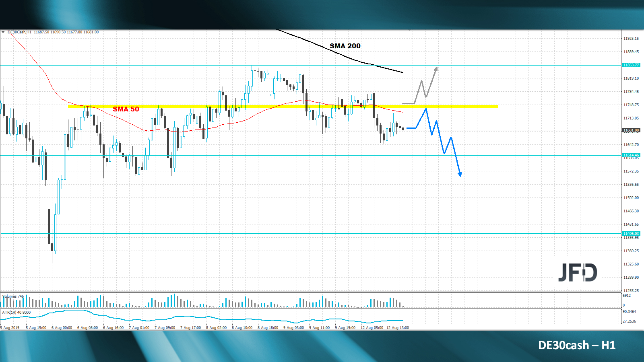
Task: Click the 11255.25 price axis value
Action: point(631,291)
